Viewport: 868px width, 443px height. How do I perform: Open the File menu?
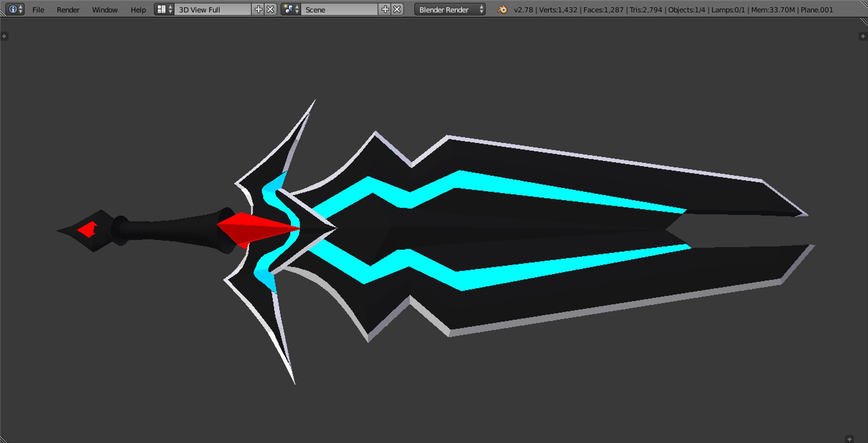click(x=38, y=9)
